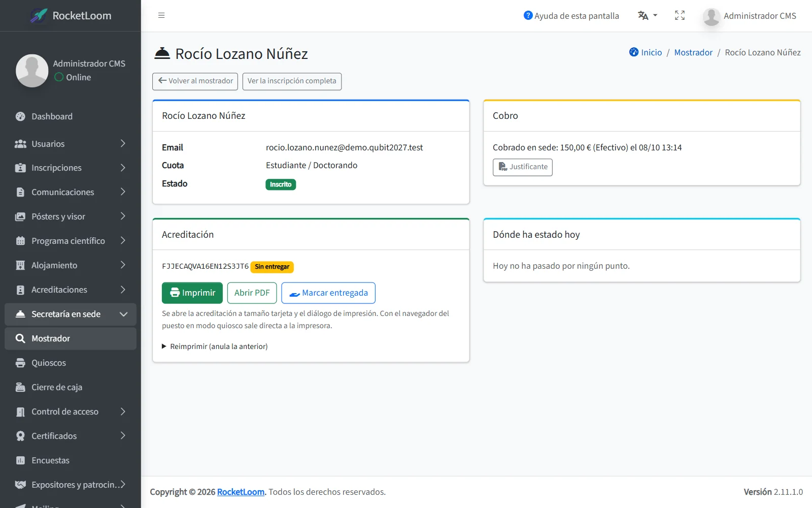Expand the Comunicaciones submenu chevron
This screenshot has width=812, height=508.
(123, 192)
